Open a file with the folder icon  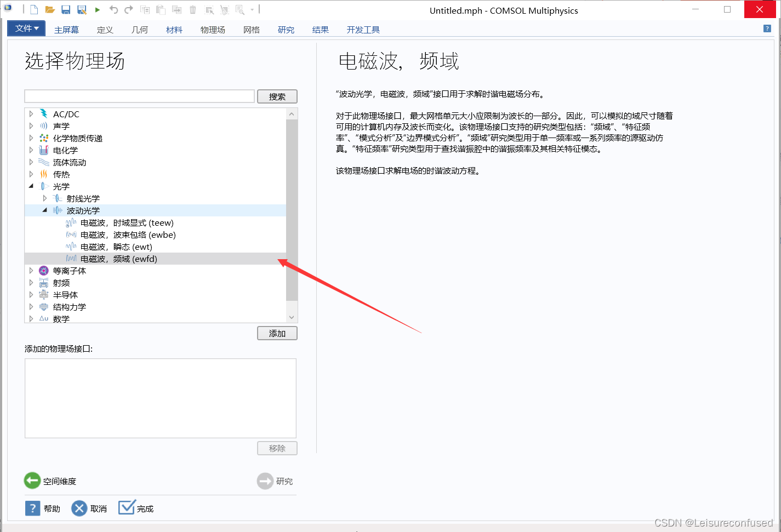coord(50,10)
